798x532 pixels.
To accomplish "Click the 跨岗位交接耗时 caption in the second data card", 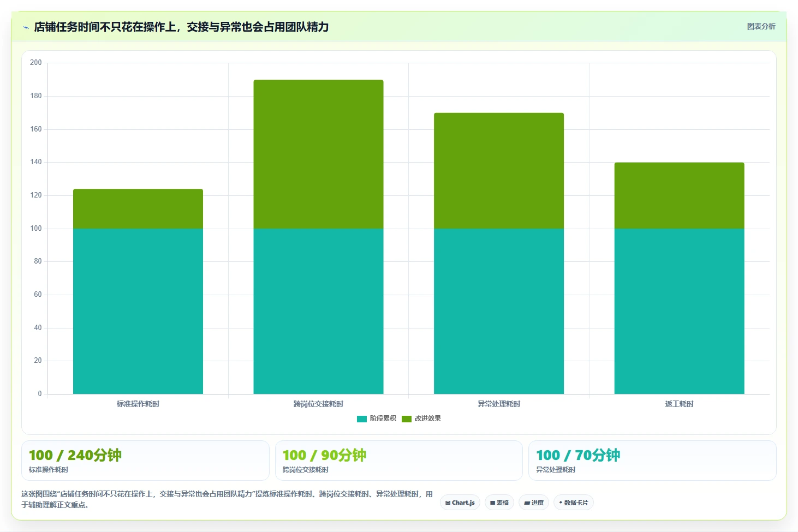I will tap(306, 470).
